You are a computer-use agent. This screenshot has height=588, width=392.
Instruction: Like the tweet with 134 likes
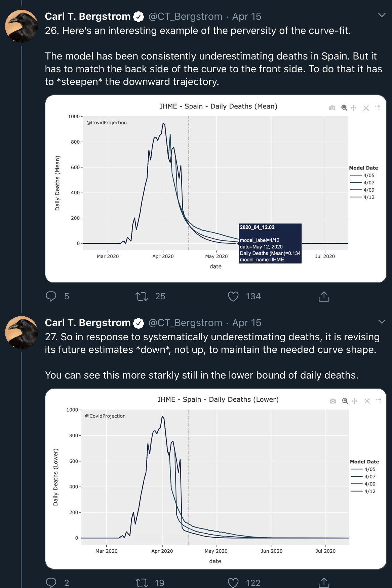point(233,296)
